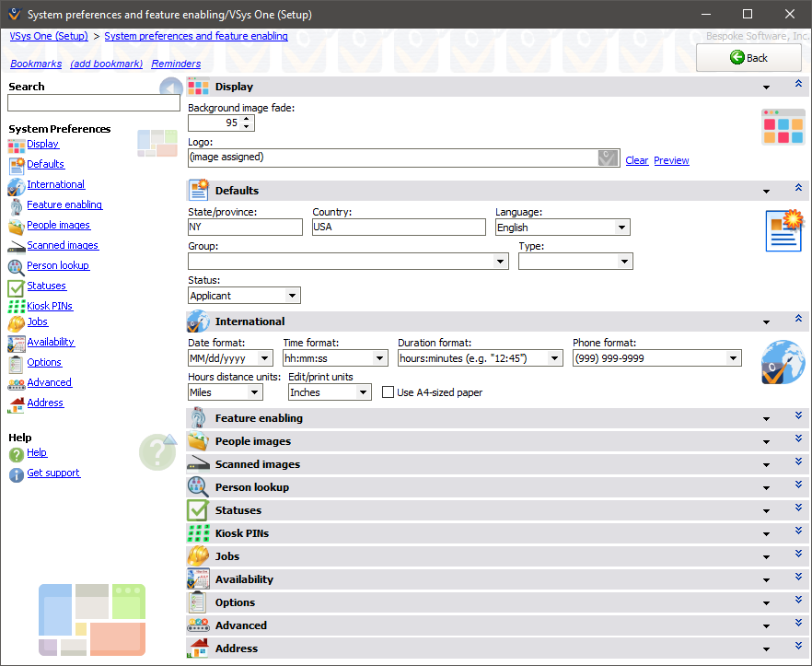Click the People images folder icon

click(x=17, y=225)
